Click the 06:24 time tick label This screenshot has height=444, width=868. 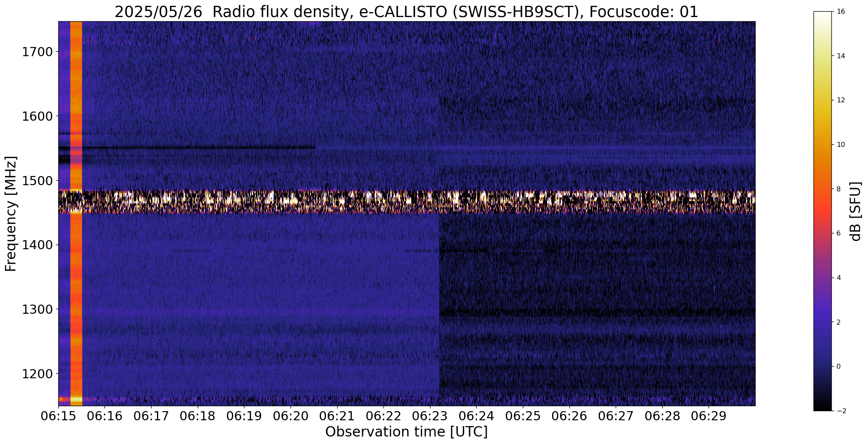click(x=477, y=416)
